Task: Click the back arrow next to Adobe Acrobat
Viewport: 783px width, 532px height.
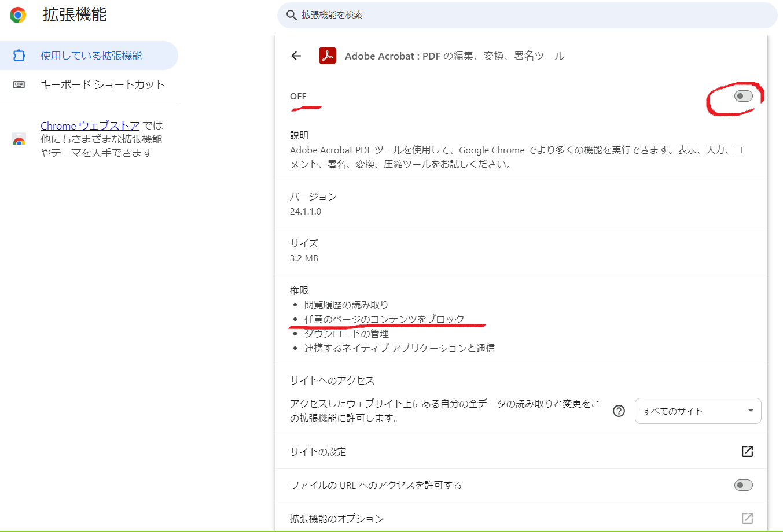Action: pyautogui.click(x=296, y=56)
